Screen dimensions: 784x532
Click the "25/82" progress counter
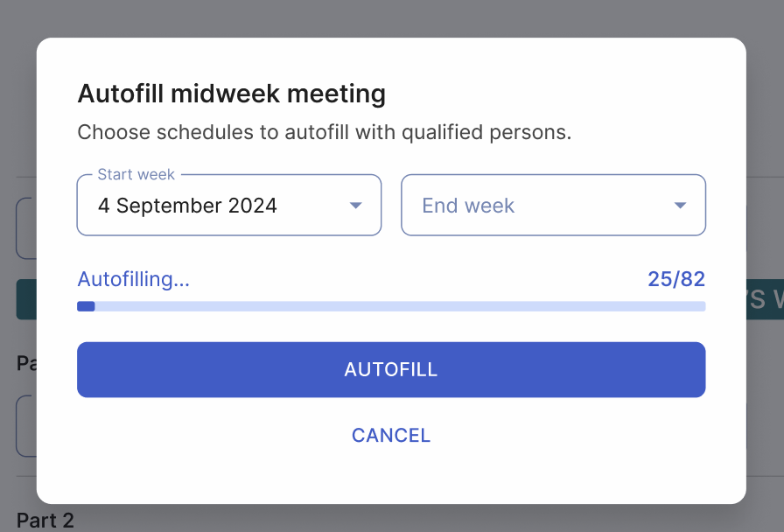pos(676,278)
